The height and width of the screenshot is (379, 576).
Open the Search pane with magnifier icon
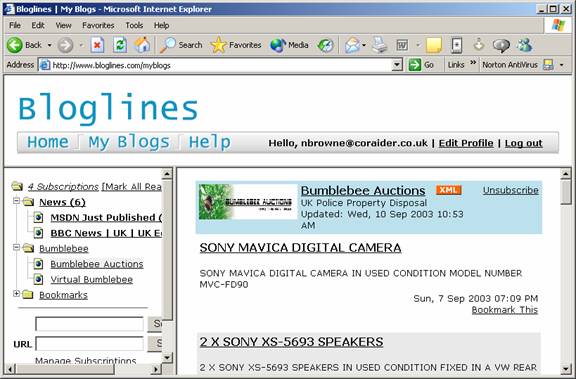168,45
